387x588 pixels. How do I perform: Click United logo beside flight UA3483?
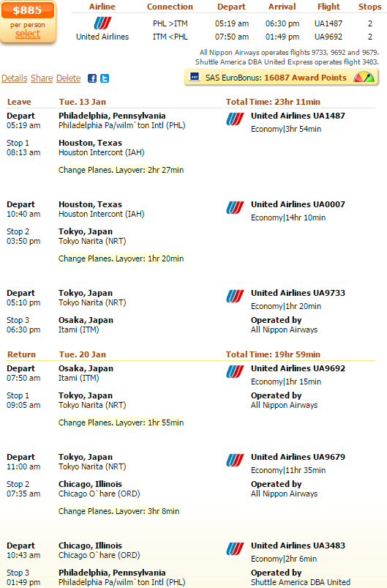click(x=235, y=548)
